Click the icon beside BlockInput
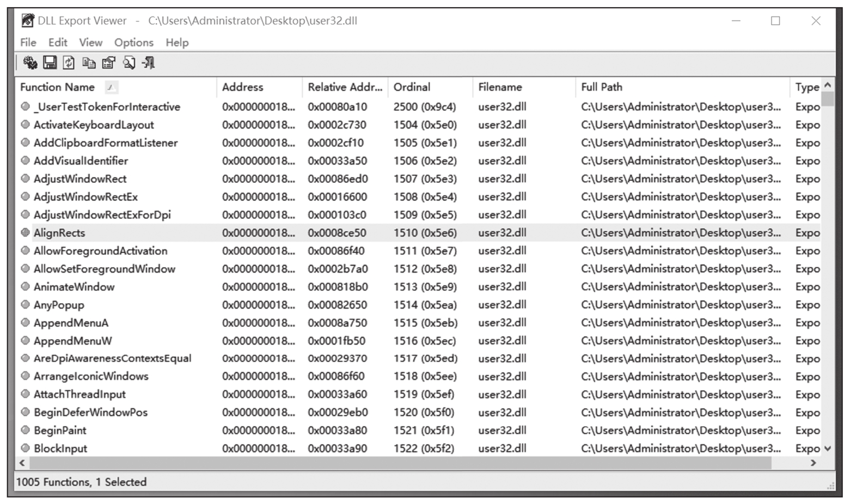Viewport: 850px width, 504px height. coord(25,448)
